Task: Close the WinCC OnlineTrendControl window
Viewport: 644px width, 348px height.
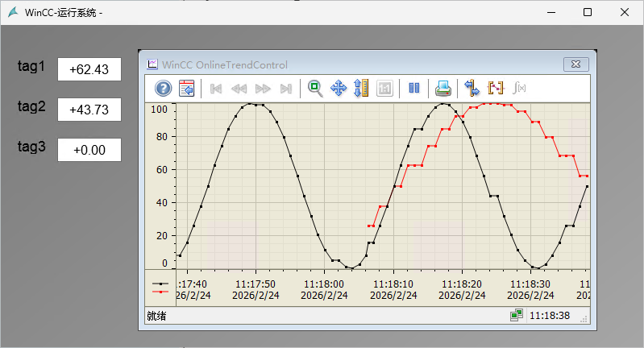Action: click(x=575, y=64)
